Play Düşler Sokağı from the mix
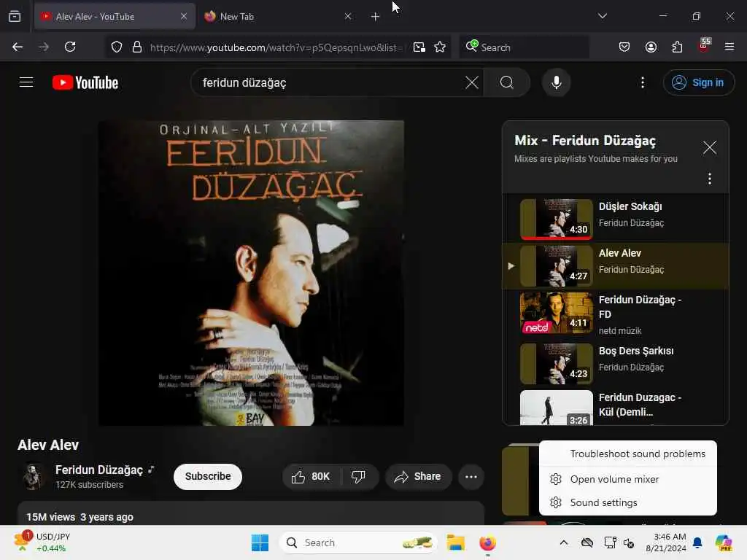This screenshot has height=560, width=747. click(616, 219)
